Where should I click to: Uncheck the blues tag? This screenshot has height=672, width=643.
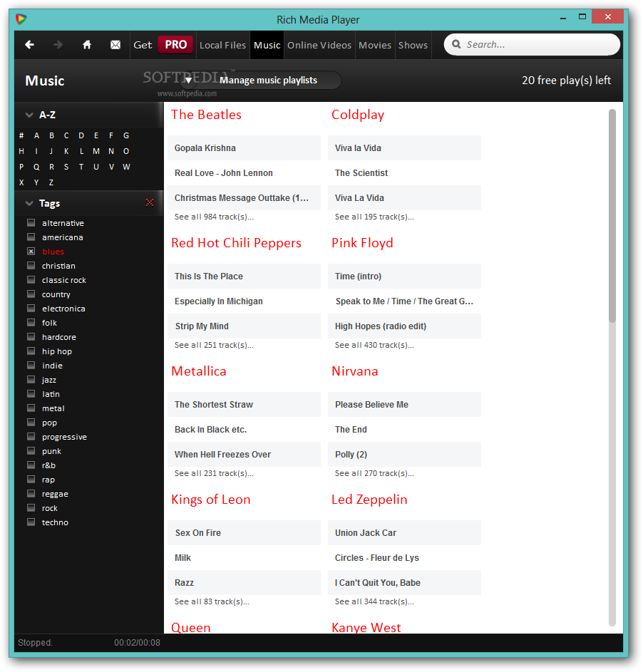(x=31, y=251)
